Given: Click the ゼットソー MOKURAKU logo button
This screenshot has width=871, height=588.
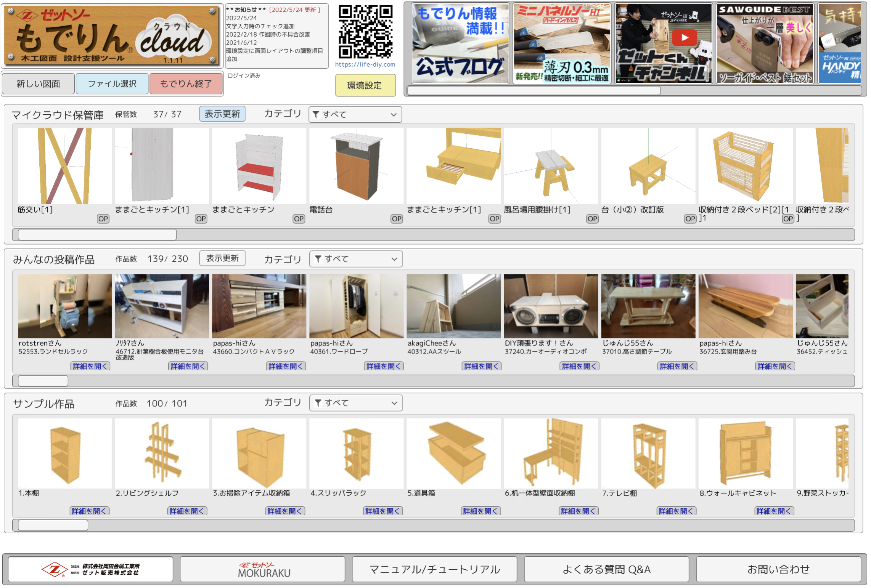Looking at the screenshot, I should pos(262,569).
